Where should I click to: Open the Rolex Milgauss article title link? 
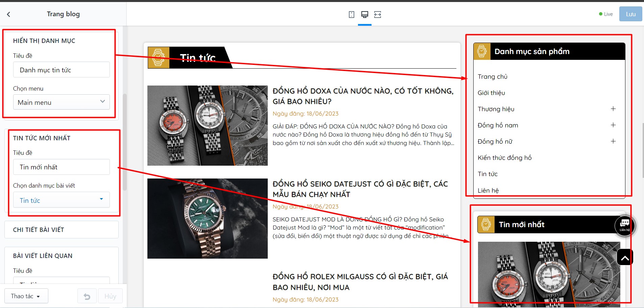coord(360,282)
